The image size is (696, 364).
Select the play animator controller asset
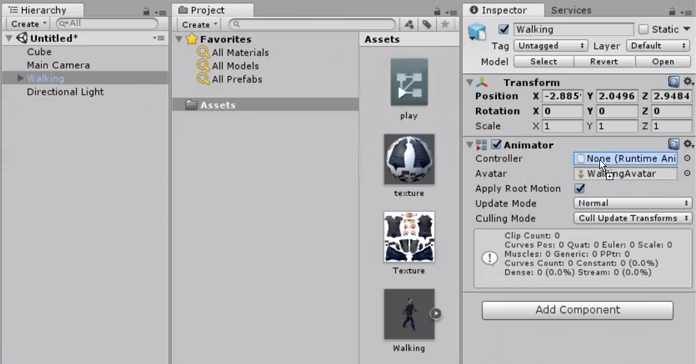(x=409, y=82)
